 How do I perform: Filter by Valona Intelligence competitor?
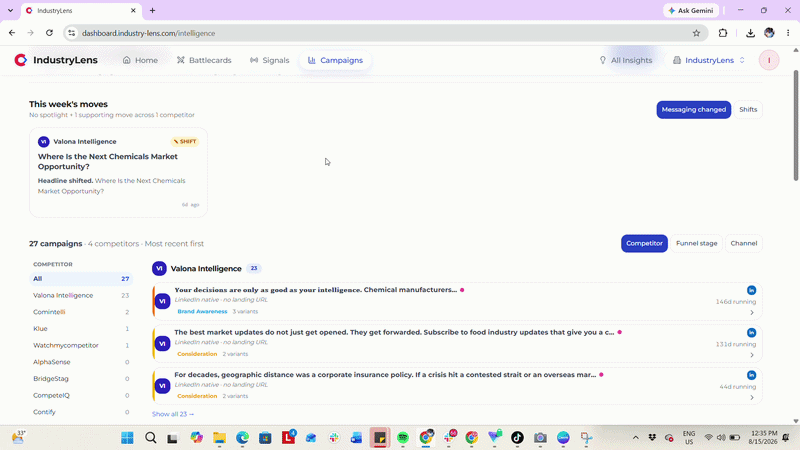coord(81,295)
